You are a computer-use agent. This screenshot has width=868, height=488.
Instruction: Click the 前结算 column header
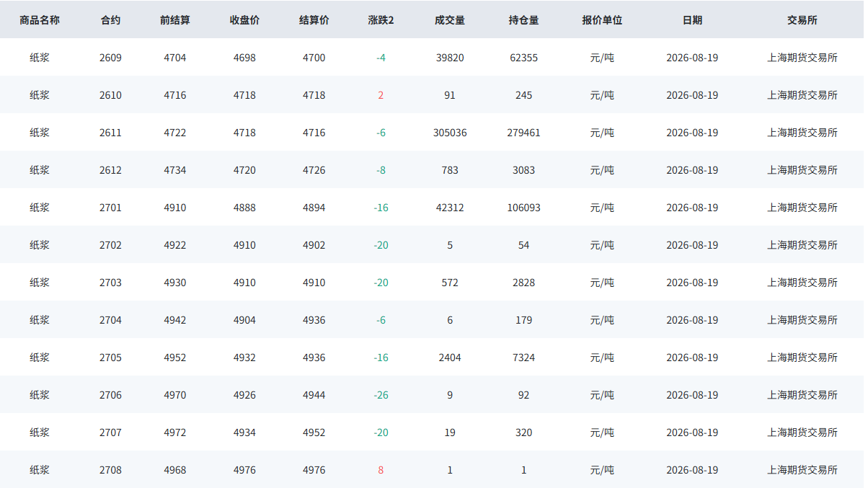pos(175,20)
